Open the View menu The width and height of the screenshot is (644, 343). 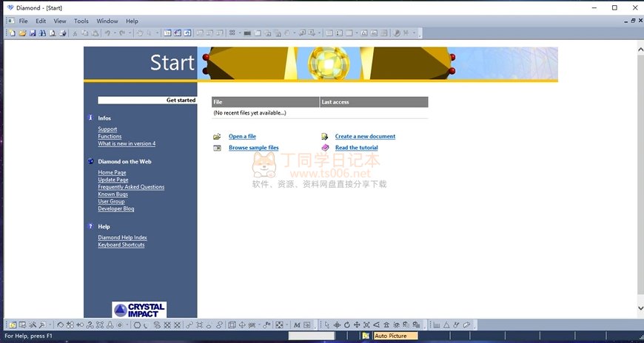tap(60, 21)
